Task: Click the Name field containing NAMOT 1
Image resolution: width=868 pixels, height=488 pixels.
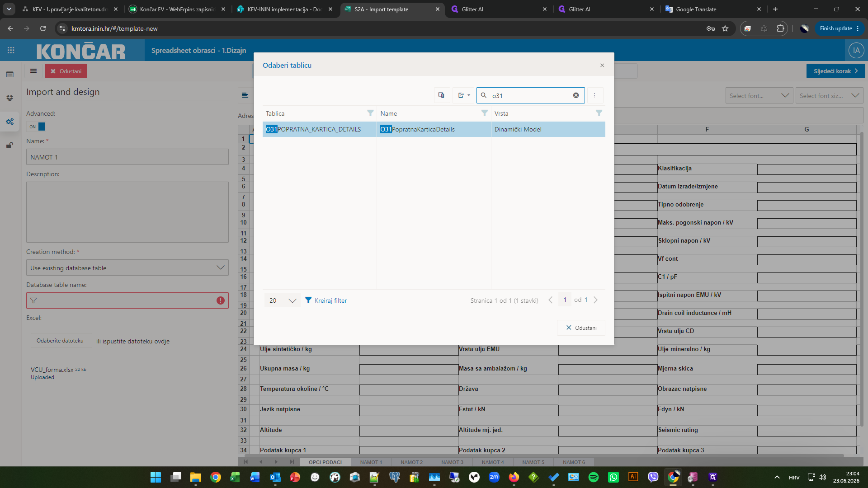Action: tap(127, 157)
